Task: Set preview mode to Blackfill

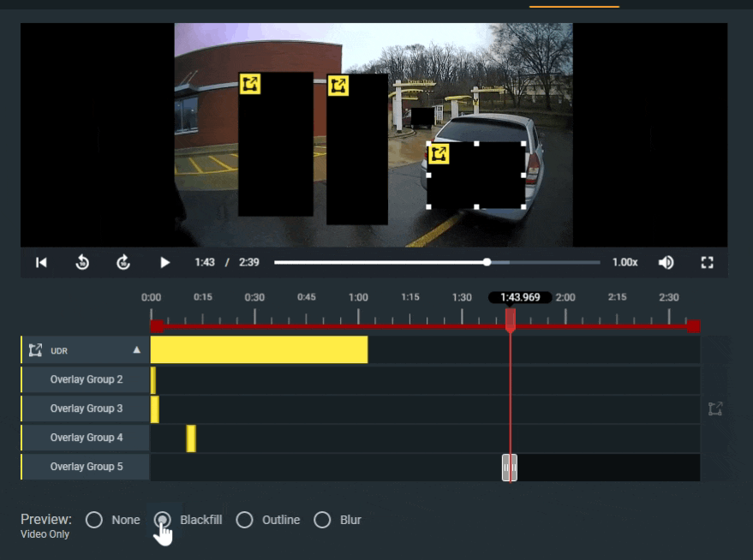Action: pyautogui.click(x=162, y=520)
